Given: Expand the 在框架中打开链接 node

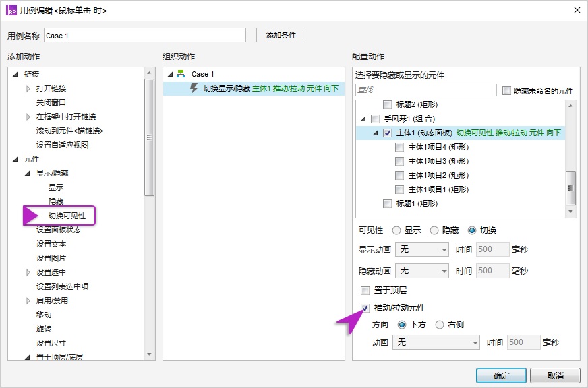Looking at the screenshot, I should point(28,117).
